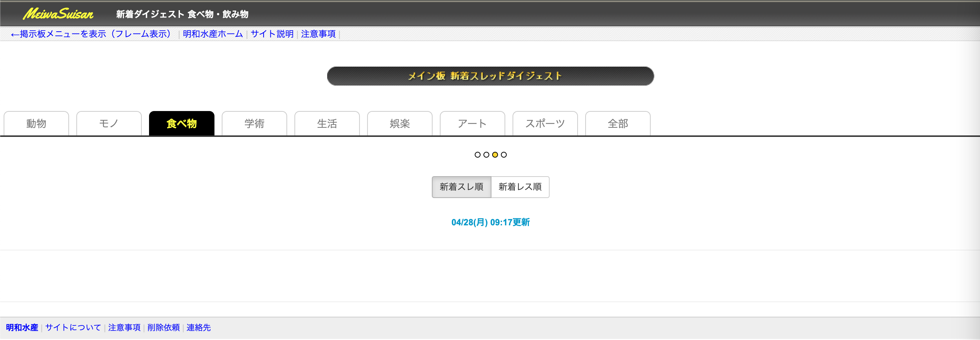Image resolution: width=980 pixels, height=340 pixels.
Task: Switch to the 学術 tab
Action: click(x=254, y=123)
